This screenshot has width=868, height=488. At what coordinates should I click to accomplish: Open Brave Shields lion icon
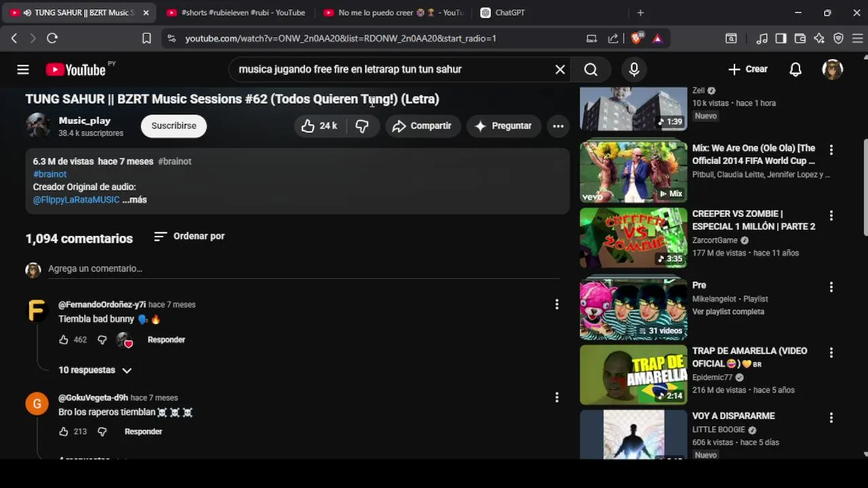tap(635, 39)
